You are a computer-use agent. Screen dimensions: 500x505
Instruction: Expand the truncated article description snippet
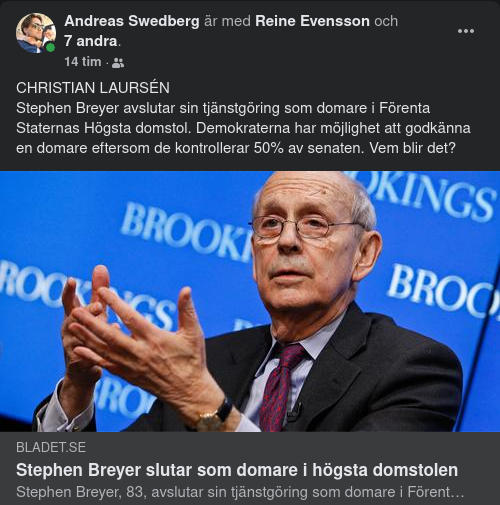click(240, 492)
